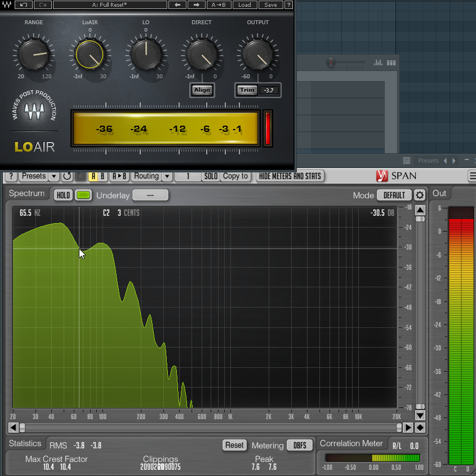This screenshot has height=476, width=476.
Task: Click the next preset arrow in FL Studio
Action: [454, 161]
